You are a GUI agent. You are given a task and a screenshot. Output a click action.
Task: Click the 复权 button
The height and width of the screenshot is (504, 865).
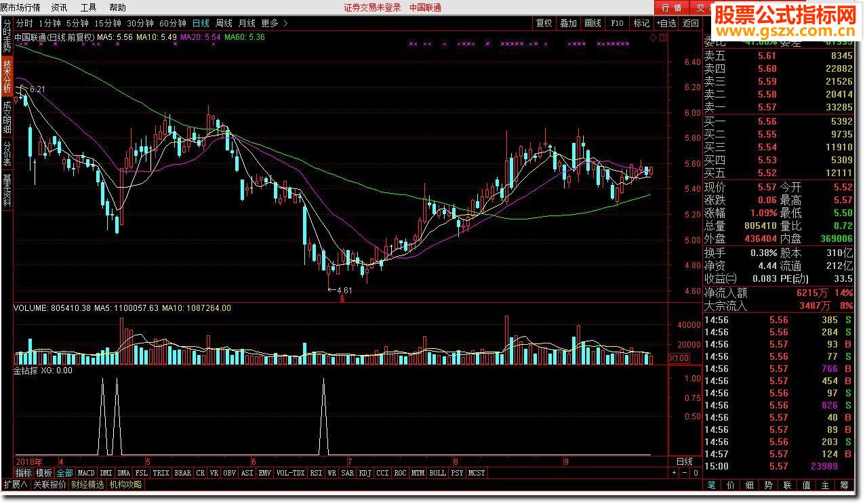[544, 23]
